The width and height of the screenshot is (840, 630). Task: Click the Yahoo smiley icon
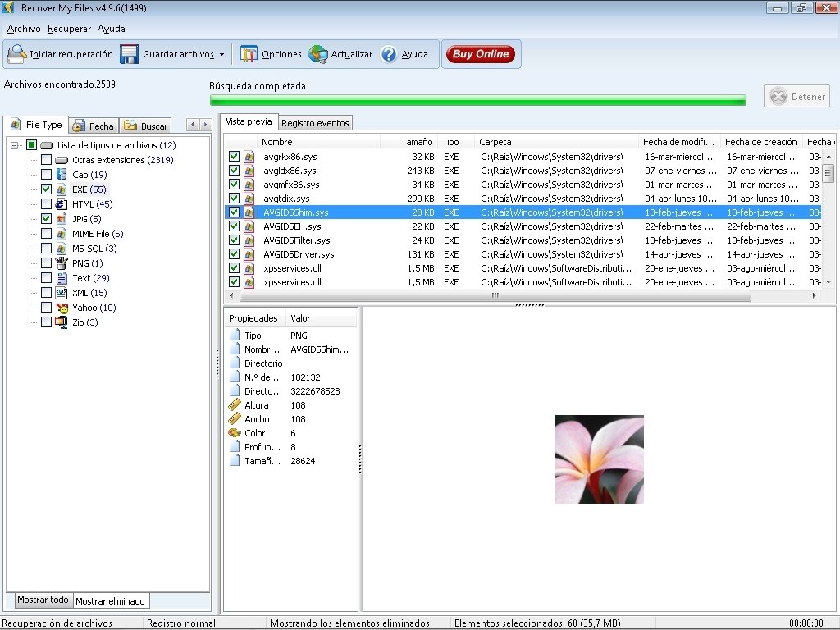click(x=62, y=308)
